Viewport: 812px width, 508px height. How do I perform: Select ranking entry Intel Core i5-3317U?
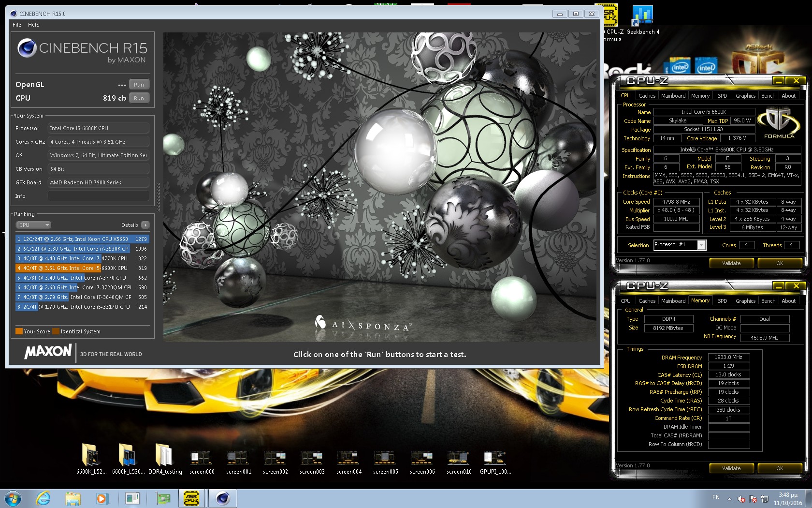click(x=82, y=307)
